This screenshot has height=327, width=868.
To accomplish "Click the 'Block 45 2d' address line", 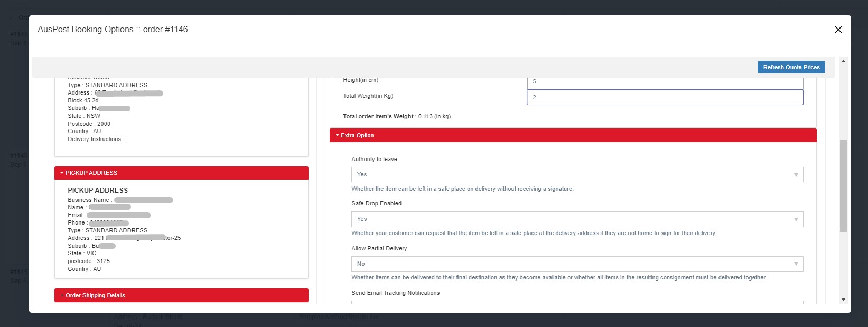I will (x=83, y=100).
